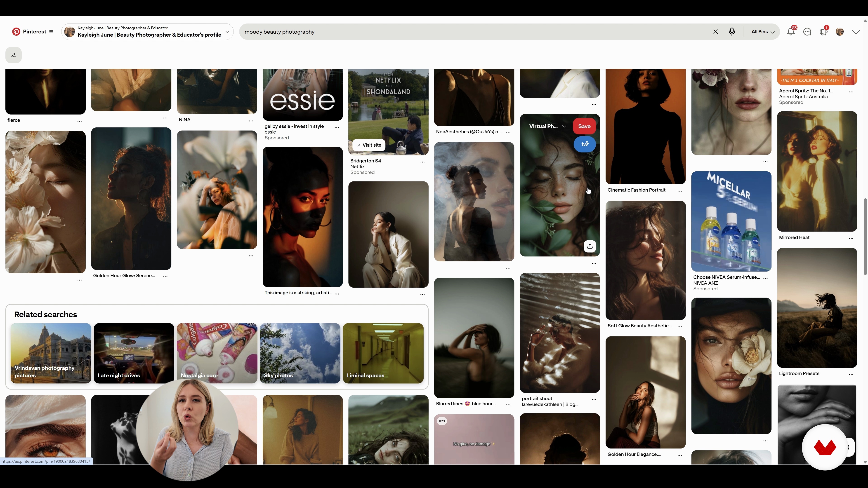Open the 'portrait shoot' pin title
Screen dimensions: 868x488
point(537,398)
